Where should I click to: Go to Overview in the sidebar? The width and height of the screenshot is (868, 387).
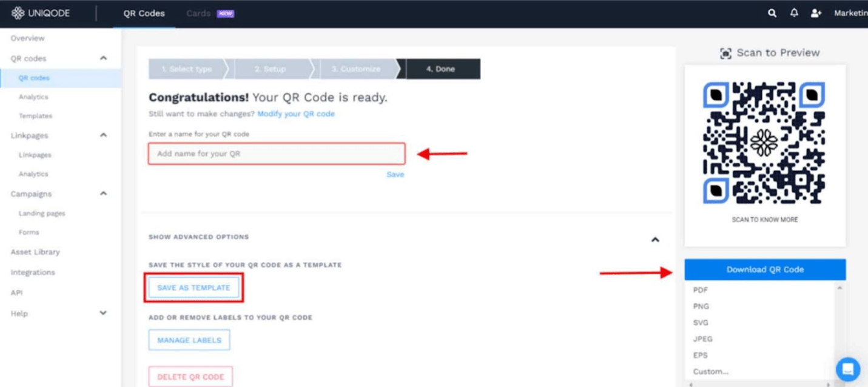pyautogui.click(x=27, y=38)
